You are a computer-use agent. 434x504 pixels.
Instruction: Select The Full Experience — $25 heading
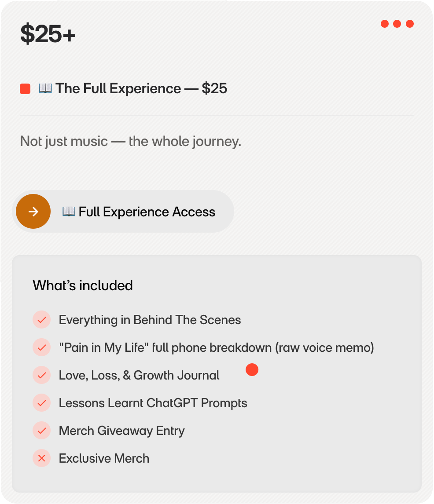pos(141,88)
